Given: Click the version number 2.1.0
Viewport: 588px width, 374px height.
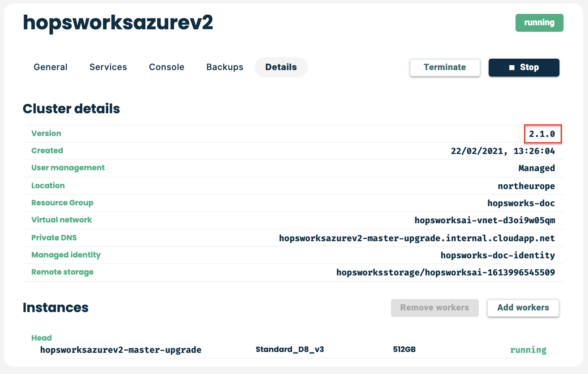Looking at the screenshot, I should click(x=542, y=134).
